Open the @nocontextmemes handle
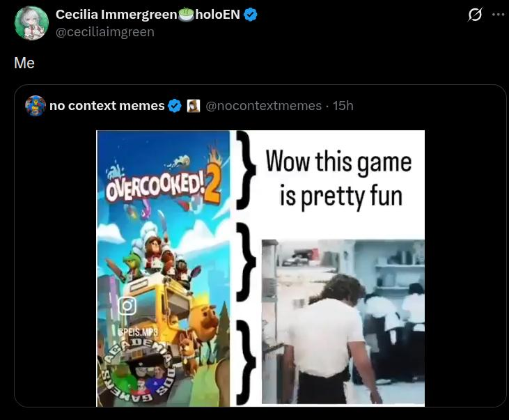509x420 pixels. coord(264,106)
